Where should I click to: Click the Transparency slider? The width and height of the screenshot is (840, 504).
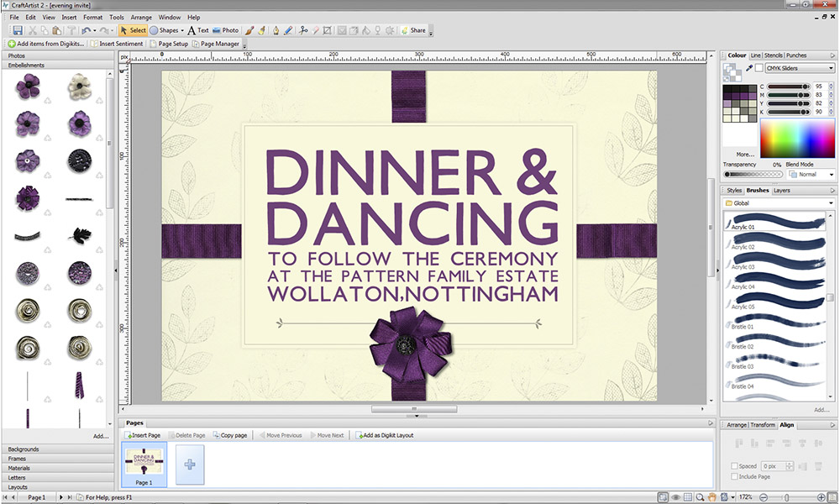pyautogui.click(x=752, y=174)
